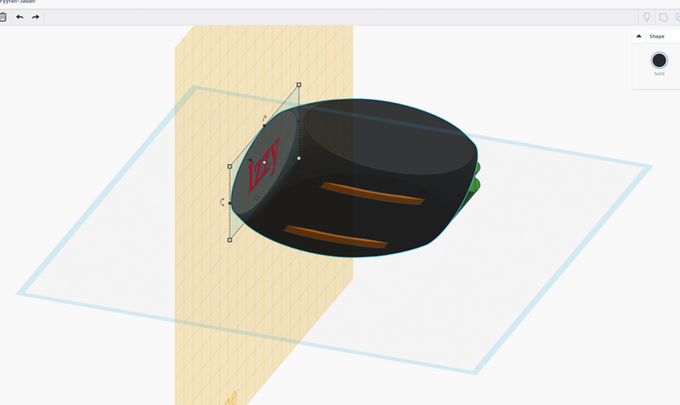The width and height of the screenshot is (680, 405).
Task: Click the rotation arrow above the Izzy face
Action: 264,118
